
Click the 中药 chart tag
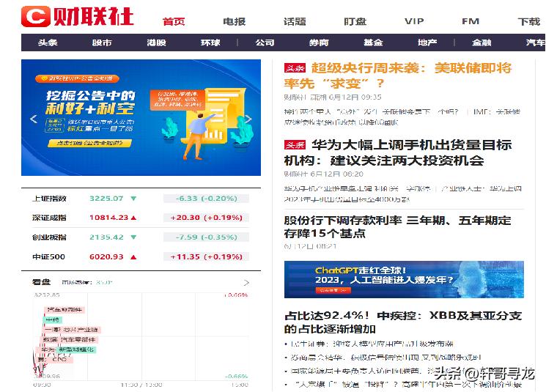pos(53,319)
